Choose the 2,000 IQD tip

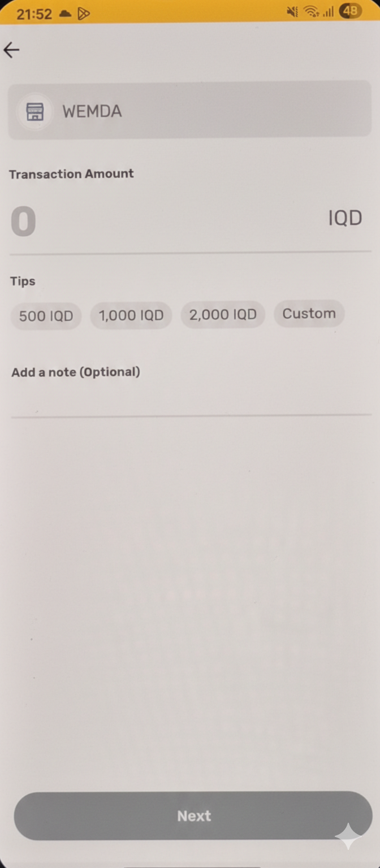[223, 314]
